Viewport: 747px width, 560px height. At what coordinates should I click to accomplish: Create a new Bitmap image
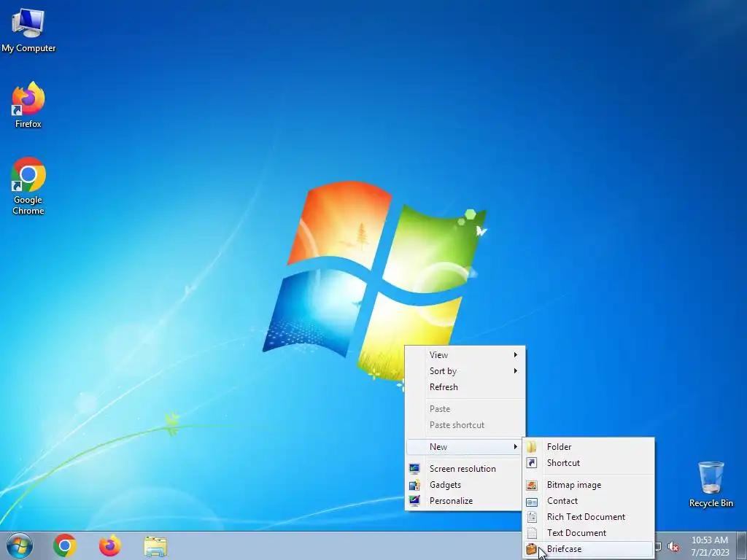[x=589, y=485]
